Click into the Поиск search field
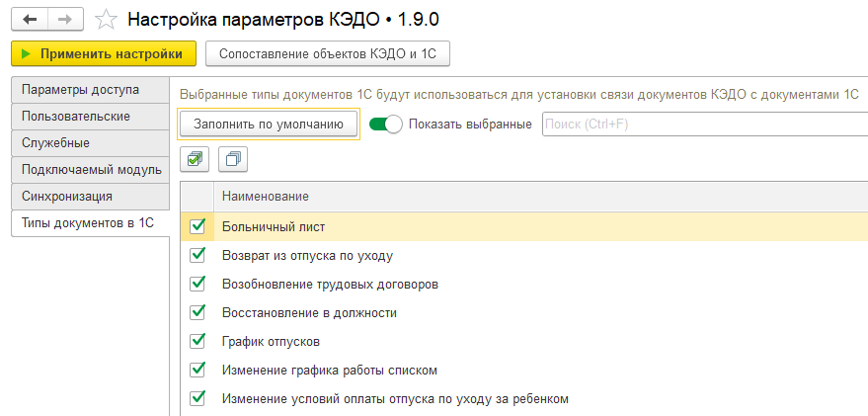 tap(701, 125)
